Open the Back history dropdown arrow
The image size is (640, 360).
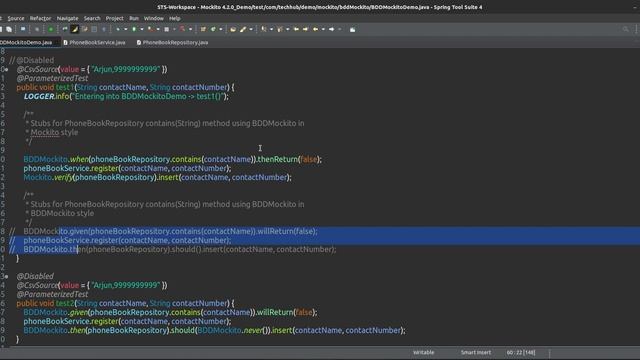point(323,29)
